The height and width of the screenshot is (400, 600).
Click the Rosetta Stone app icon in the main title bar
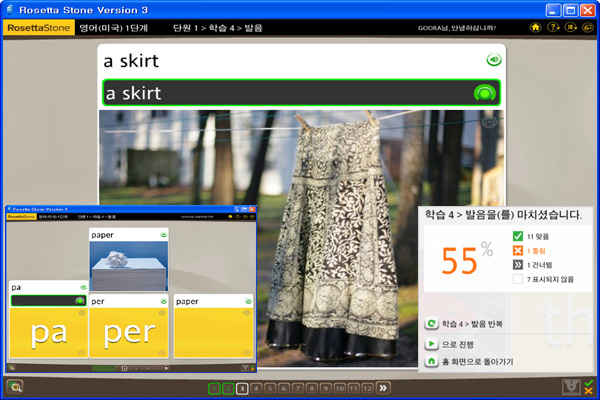point(10,10)
